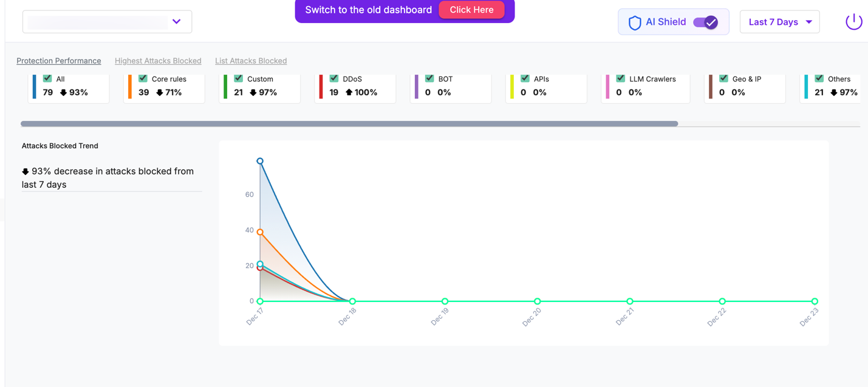
Task: Open the List Attacks Blocked tab
Action: click(x=251, y=61)
